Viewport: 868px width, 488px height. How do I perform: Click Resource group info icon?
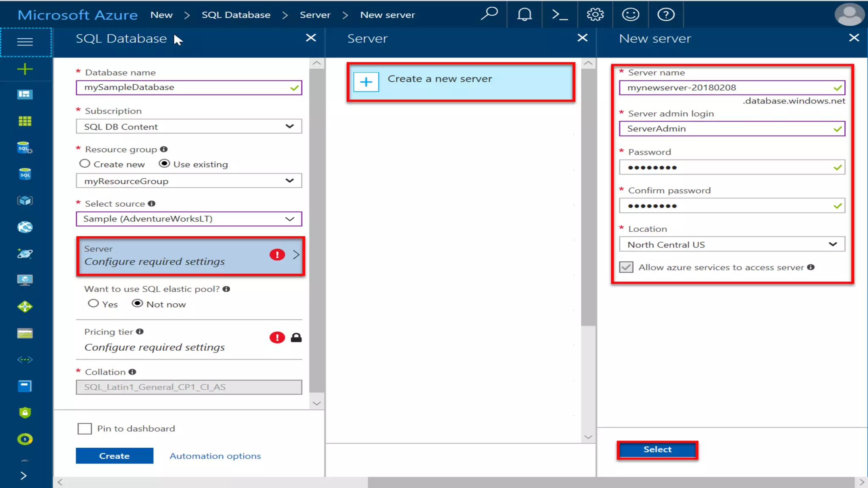[164, 149]
